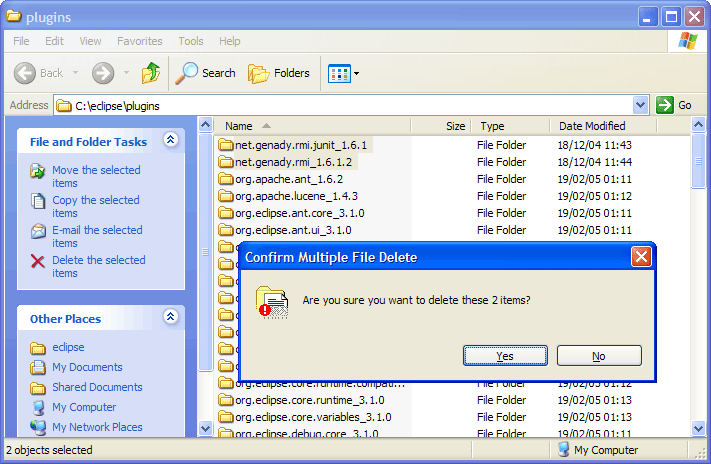
Task: Click the file list scroll up arrow
Action: coord(698,124)
